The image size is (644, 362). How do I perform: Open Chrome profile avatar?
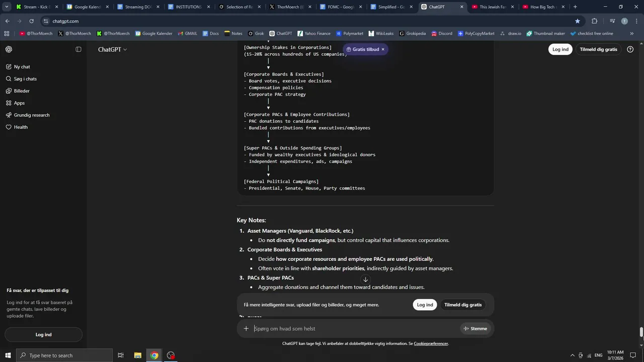[624, 21]
